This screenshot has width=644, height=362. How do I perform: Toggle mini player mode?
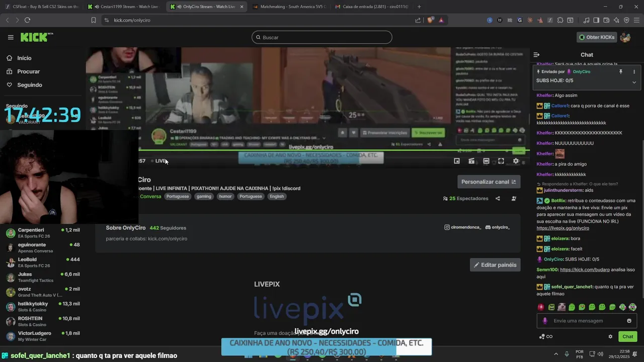tap(457, 161)
